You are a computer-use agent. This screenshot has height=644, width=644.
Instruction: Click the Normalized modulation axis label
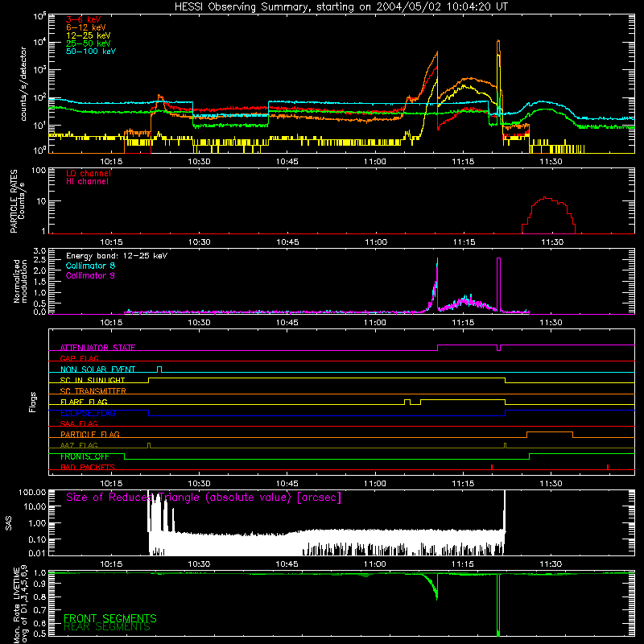[x=20, y=281]
